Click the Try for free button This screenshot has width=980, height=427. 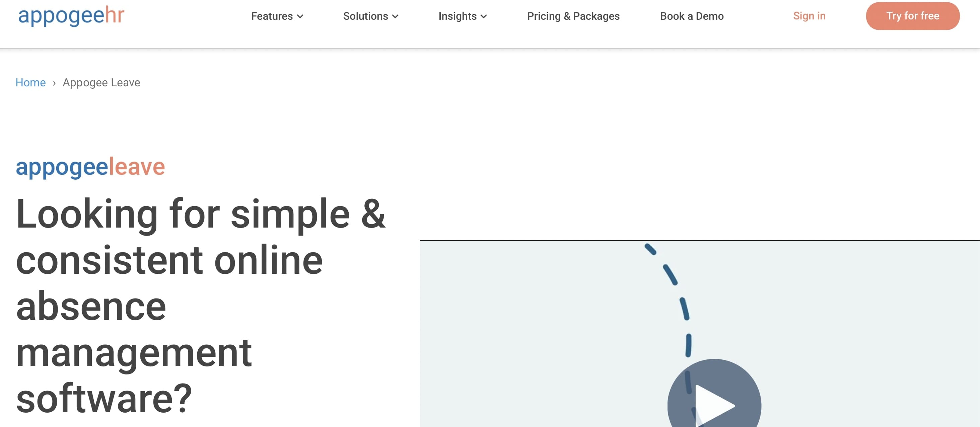pos(913,16)
